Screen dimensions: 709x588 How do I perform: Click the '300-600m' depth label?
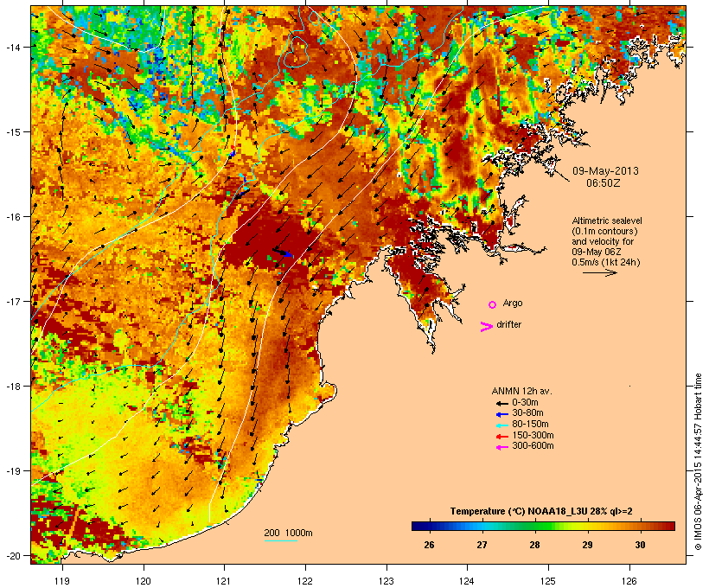coord(533,446)
